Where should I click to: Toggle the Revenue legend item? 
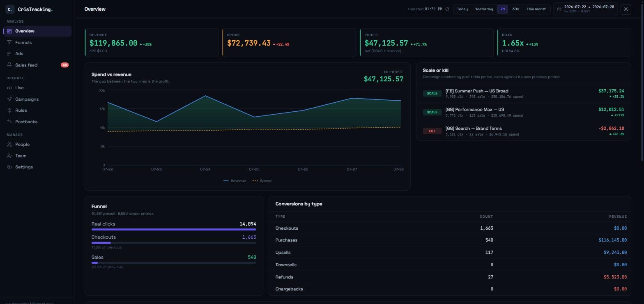[235, 181]
